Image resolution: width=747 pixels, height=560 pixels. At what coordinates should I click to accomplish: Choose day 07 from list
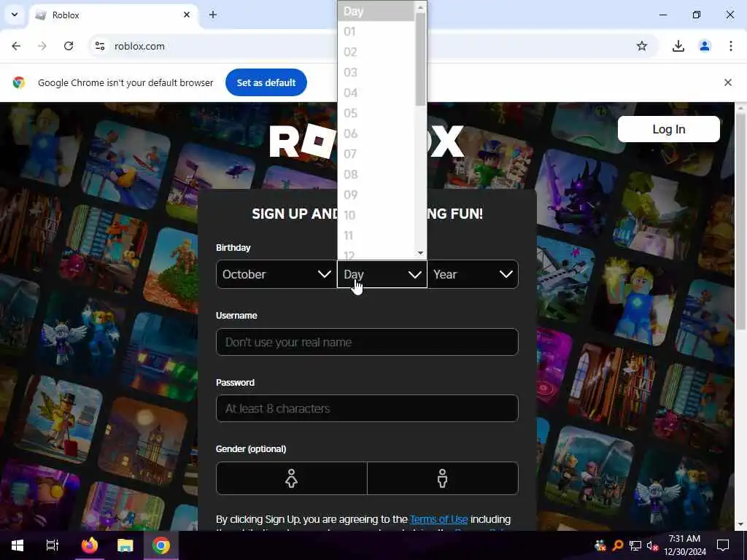pyautogui.click(x=376, y=155)
